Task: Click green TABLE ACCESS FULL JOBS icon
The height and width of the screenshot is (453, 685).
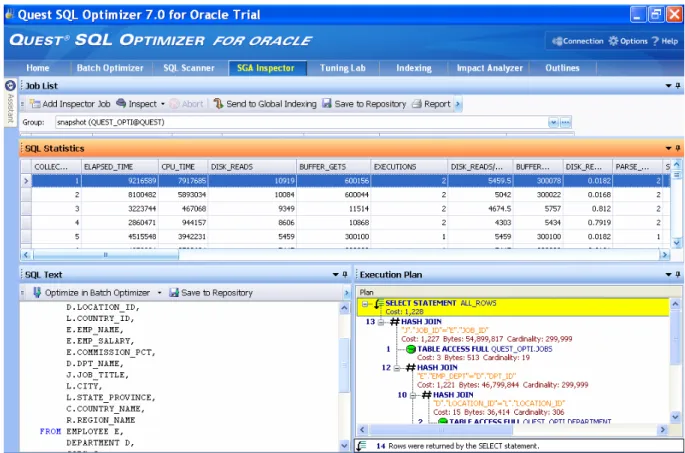Action: [x=411, y=349]
